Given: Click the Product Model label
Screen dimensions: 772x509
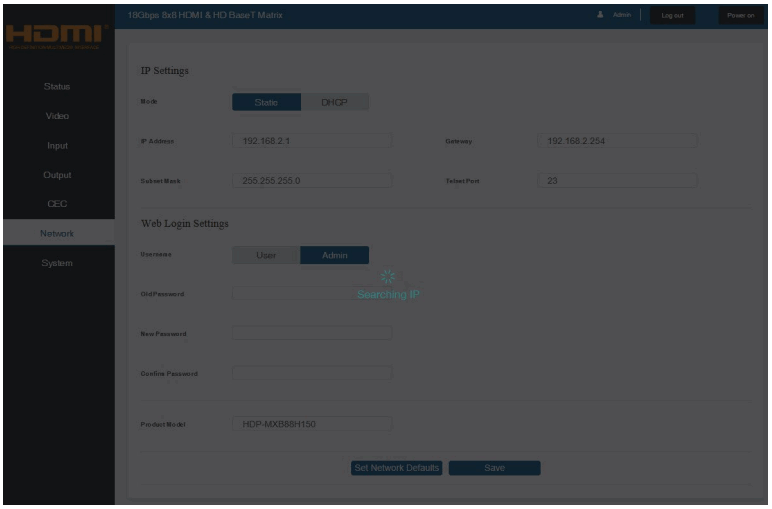Looking at the screenshot, I should [x=162, y=424].
